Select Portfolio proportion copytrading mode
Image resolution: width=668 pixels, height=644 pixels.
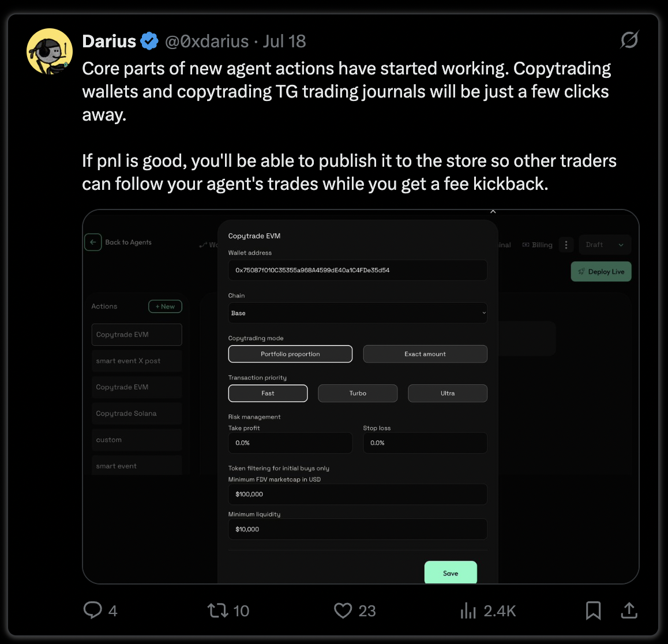(290, 354)
